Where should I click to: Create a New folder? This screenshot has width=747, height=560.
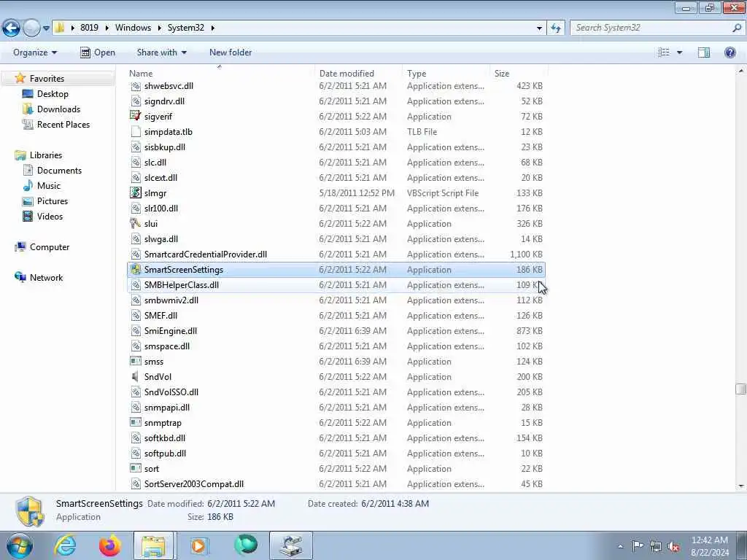pos(231,52)
